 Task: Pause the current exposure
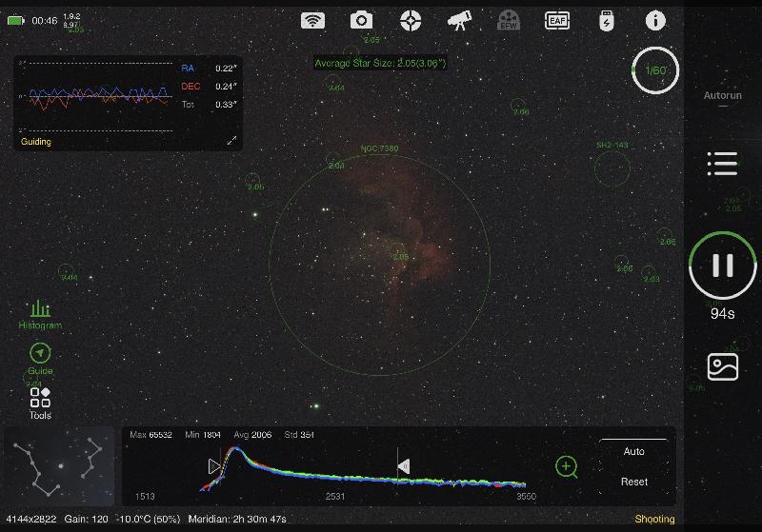click(723, 266)
